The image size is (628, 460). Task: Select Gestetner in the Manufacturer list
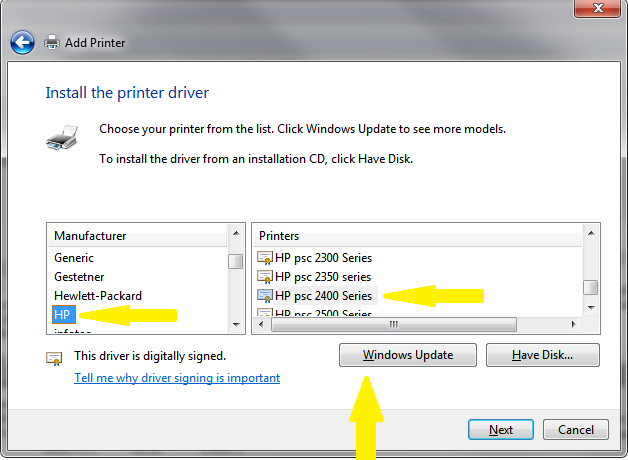click(79, 277)
